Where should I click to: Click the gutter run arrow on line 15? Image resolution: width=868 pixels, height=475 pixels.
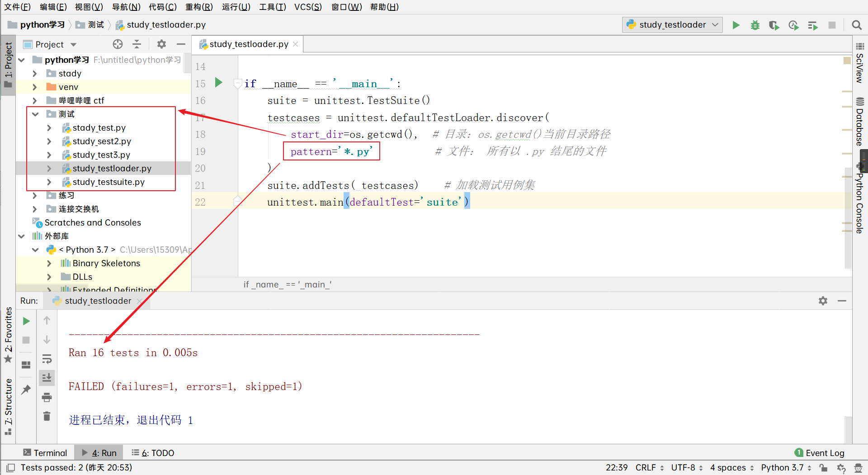pyautogui.click(x=219, y=83)
